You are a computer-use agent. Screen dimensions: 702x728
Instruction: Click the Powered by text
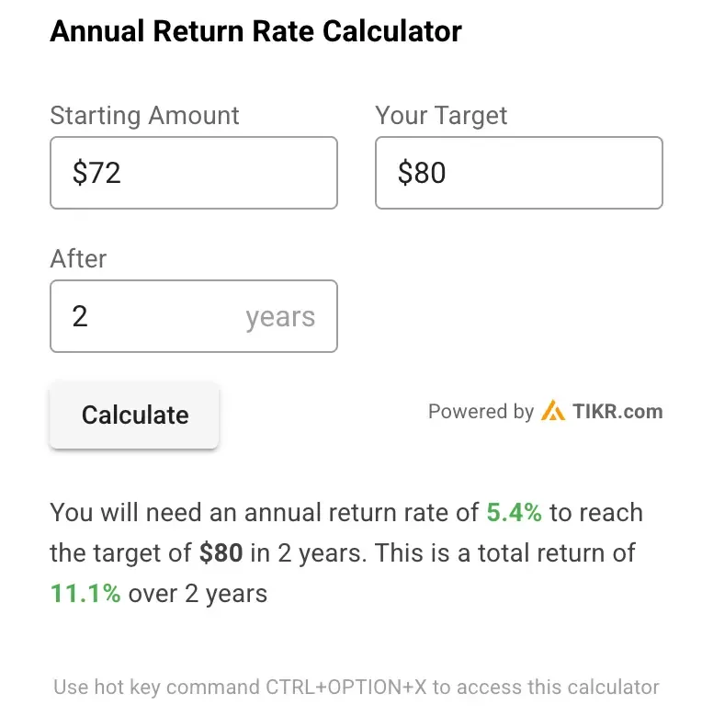481,412
